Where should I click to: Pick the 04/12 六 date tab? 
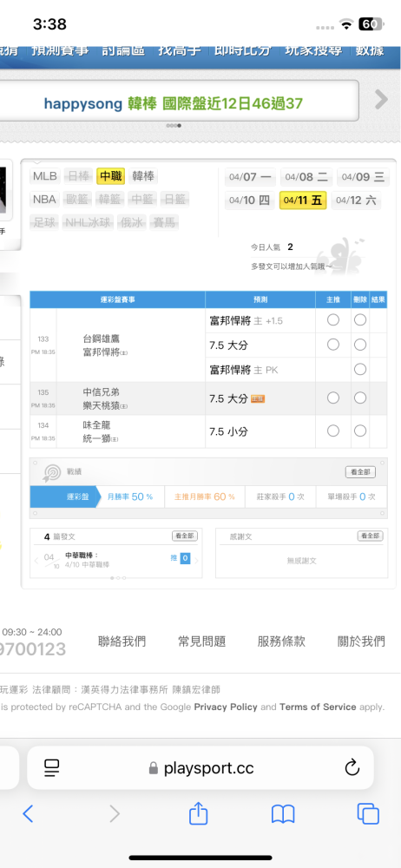click(x=357, y=201)
